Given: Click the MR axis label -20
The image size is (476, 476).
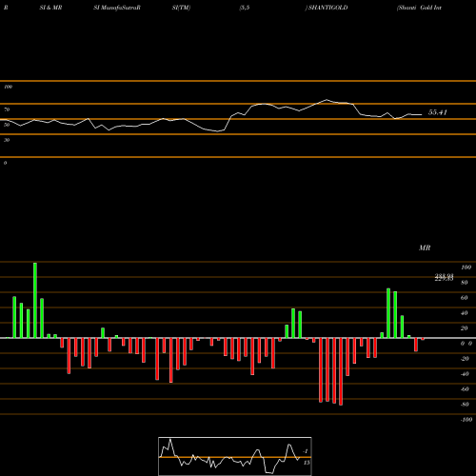Looking at the screenshot, I should pyautogui.click(x=465, y=359).
